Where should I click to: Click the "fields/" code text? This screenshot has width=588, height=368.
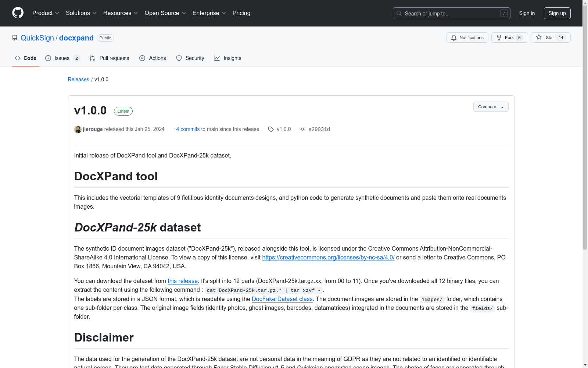coord(483,308)
